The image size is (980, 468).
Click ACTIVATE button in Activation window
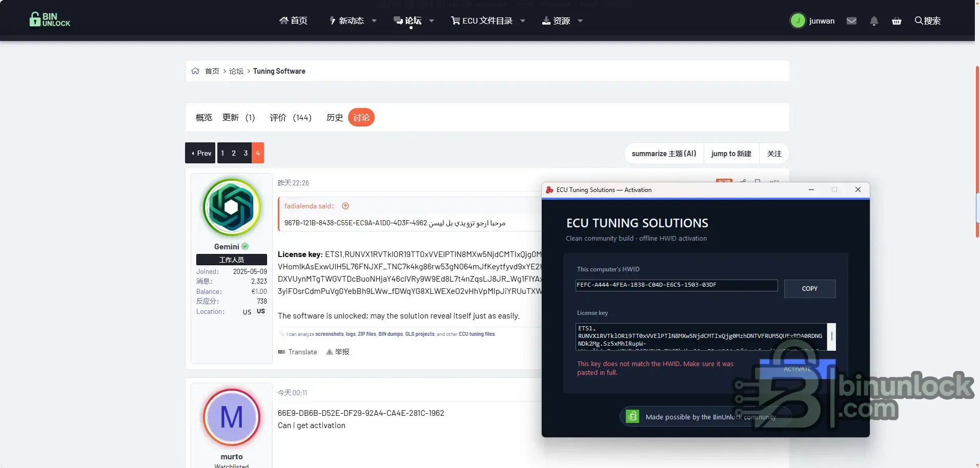pyautogui.click(x=798, y=369)
